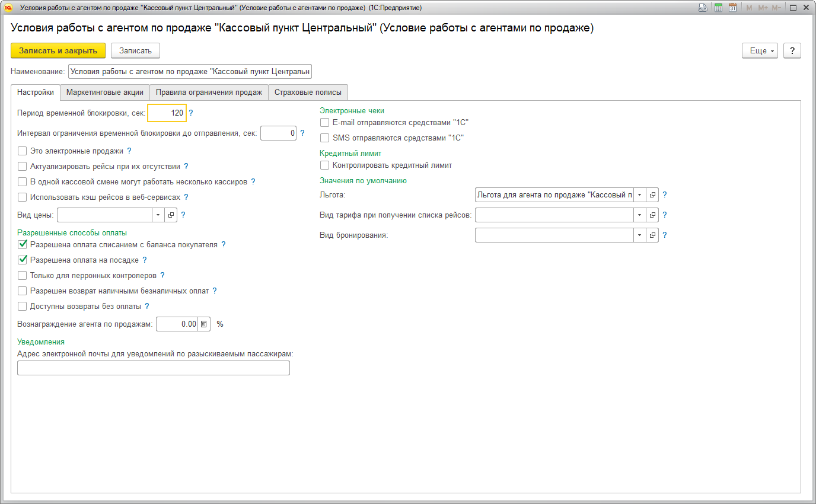Click the print icon in title bar
Screen dimensions: 816x504
pos(703,8)
